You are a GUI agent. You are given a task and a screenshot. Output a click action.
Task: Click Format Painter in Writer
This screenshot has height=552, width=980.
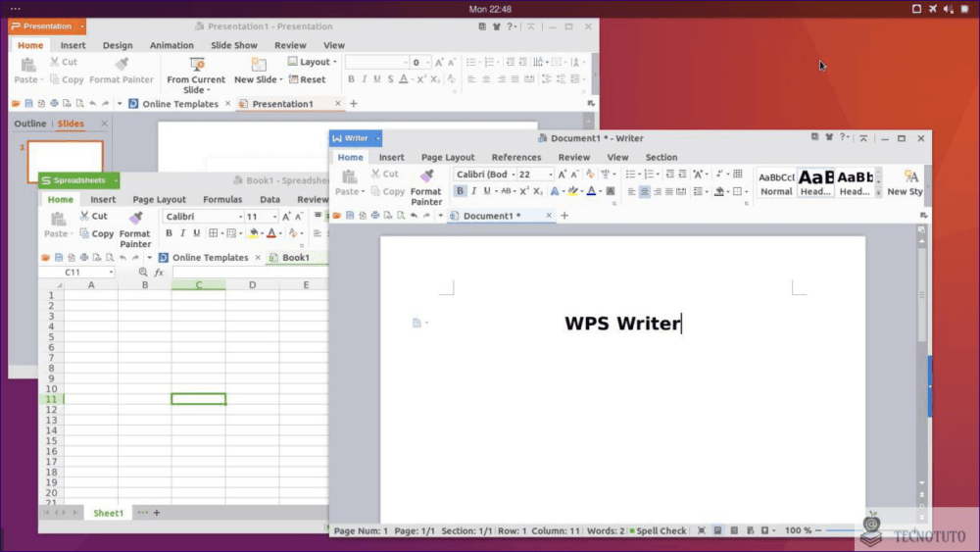tap(426, 186)
